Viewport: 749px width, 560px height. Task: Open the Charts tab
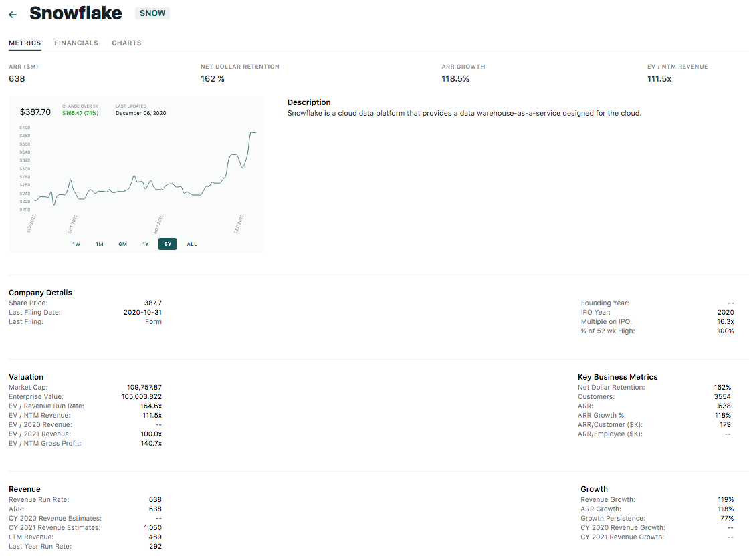(x=126, y=43)
